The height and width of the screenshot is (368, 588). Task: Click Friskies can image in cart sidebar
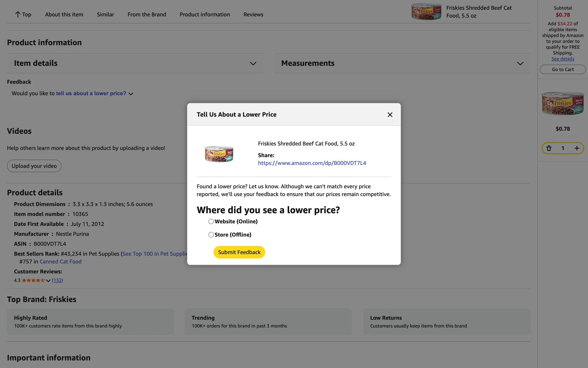[x=563, y=103]
